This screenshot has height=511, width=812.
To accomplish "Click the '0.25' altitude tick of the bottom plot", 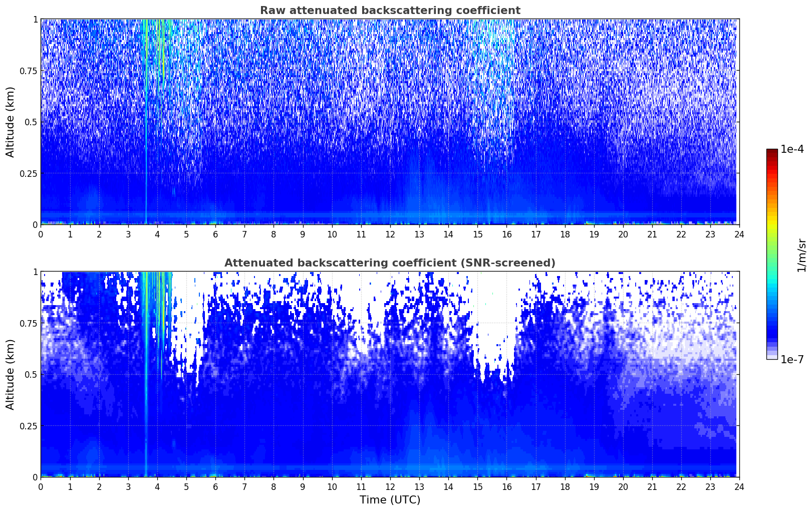I will (x=29, y=426).
